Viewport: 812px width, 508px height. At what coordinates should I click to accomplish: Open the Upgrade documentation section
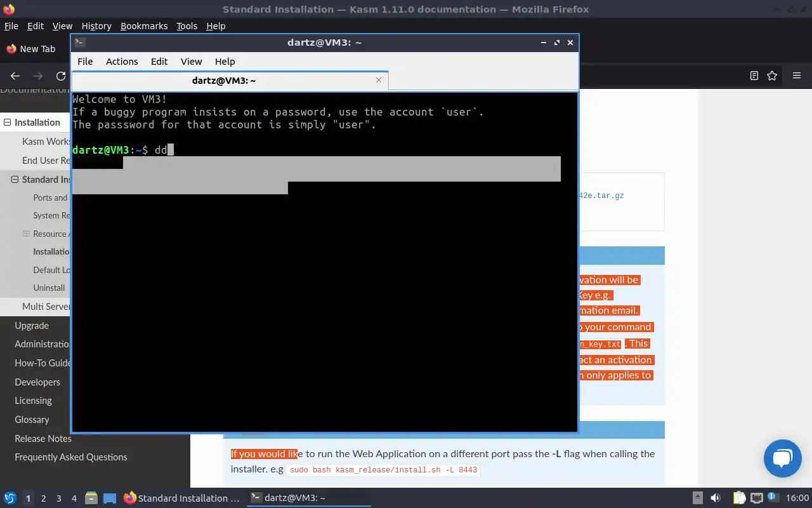click(32, 326)
